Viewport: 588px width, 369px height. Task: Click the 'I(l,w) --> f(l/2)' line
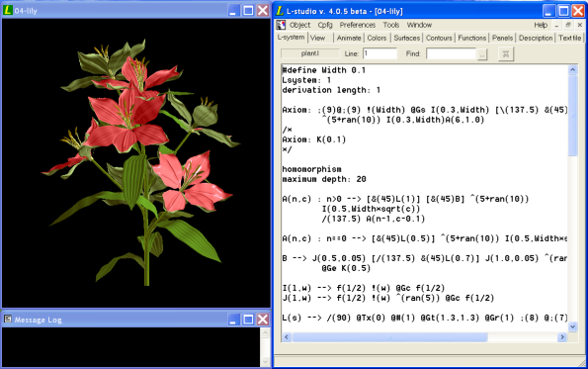click(x=364, y=288)
